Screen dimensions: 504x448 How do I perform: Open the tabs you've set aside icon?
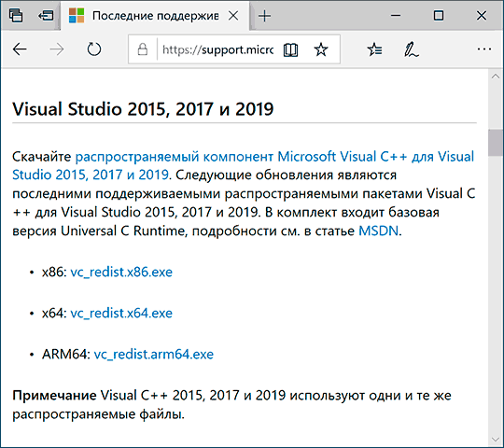[16, 16]
